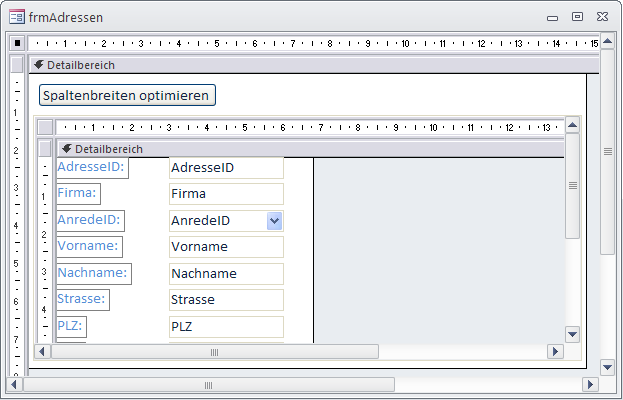The height and width of the screenshot is (400, 623).
Task: Select the Firma text box field
Action: (x=226, y=194)
